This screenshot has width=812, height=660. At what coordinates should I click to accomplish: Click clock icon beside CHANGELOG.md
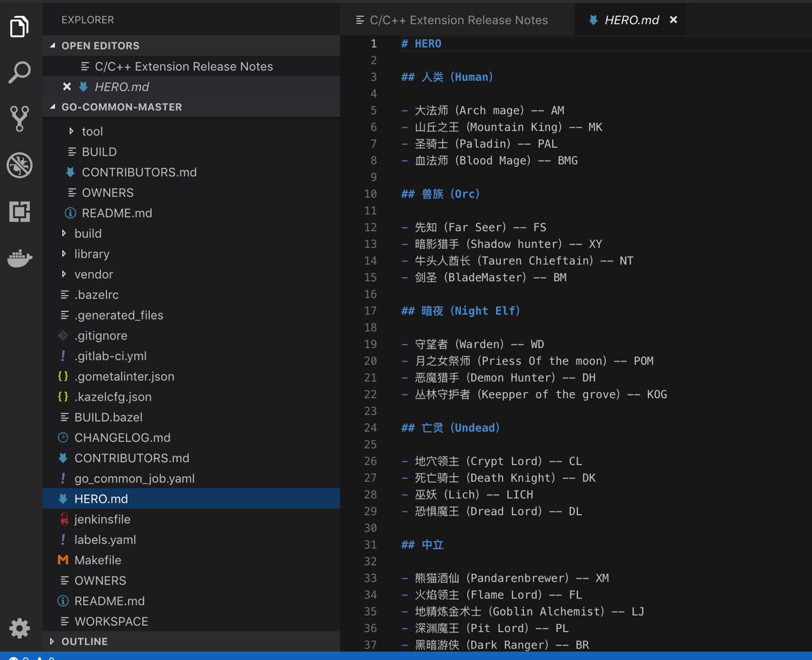pyautogui.click(x=63, y=437)
